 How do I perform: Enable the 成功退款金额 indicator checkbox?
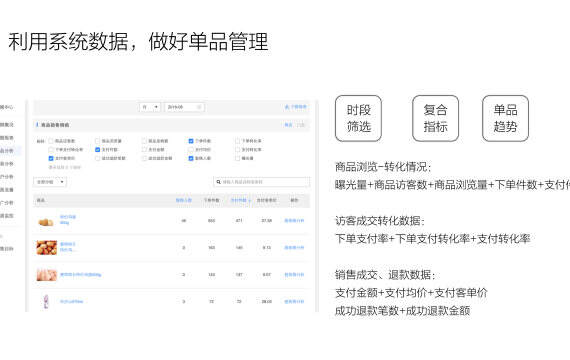pos(144,158)
